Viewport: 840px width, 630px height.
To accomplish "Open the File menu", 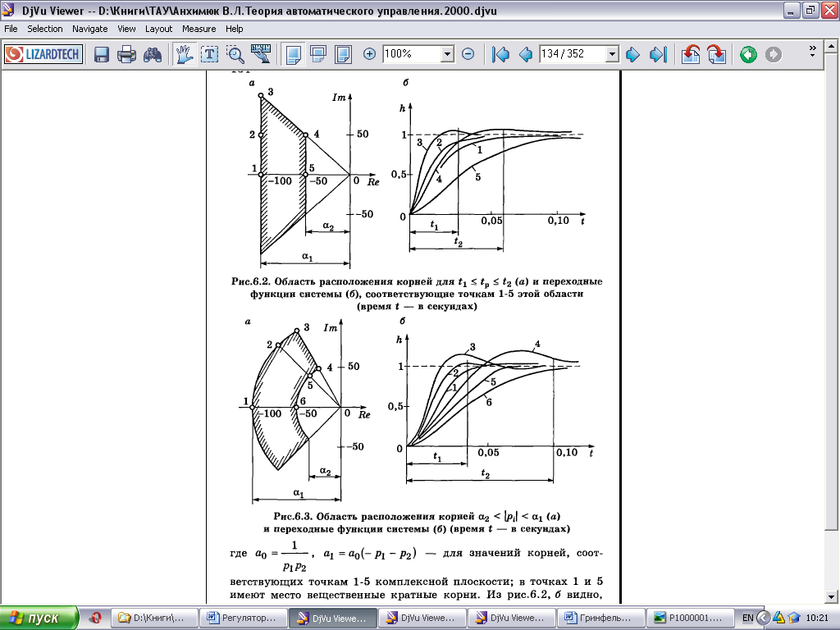I will pos(11,29).
